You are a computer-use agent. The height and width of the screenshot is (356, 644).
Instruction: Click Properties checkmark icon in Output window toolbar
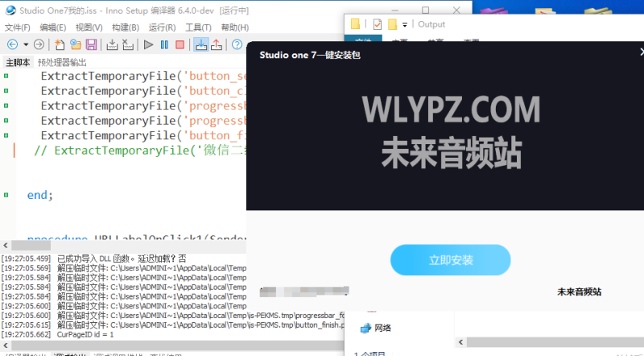(377, 24)
